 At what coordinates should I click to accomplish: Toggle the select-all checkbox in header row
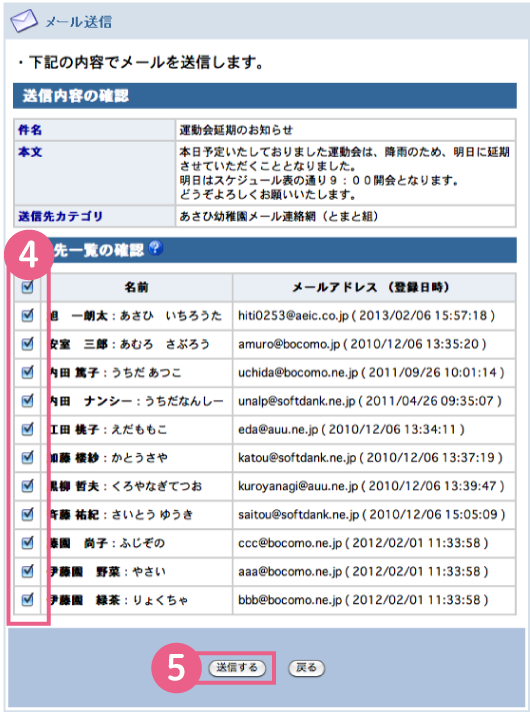[x=28, y=287]
